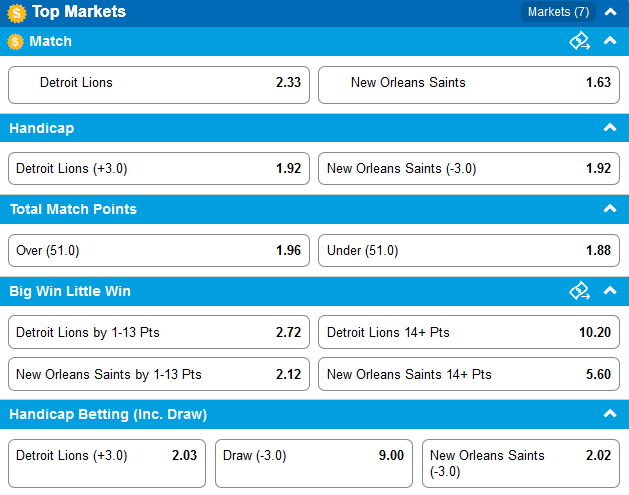Select New Orleans Saints match odds 1.63
Viewport: 629px width, 495px height.
pos(469,85)
